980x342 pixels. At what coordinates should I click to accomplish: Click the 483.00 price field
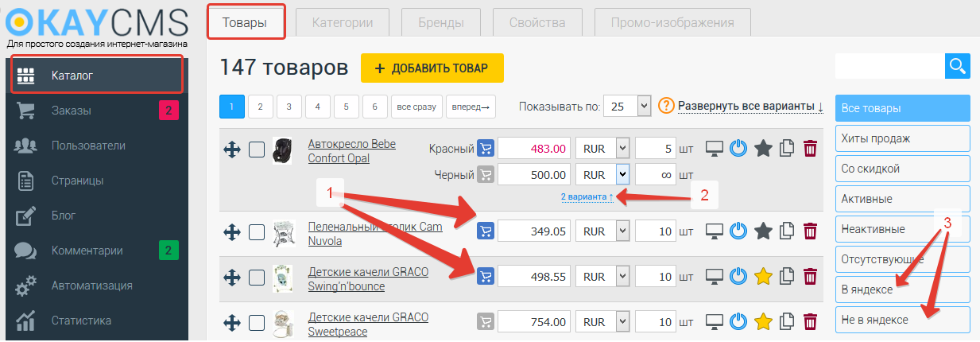point(533,149)
